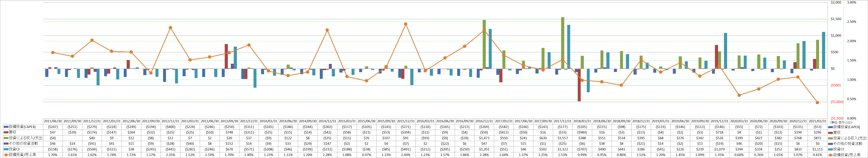The height and width of the screenshot is (158, 868).
Task: Click 設備投資/売上高 cell 0.41% under 2021/03/31
Action: (817, 155)
